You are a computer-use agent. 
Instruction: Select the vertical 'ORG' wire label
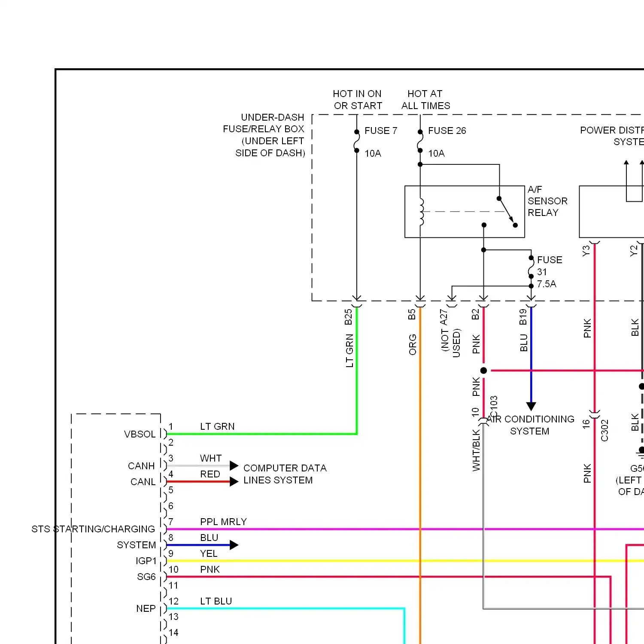(413, 345)
